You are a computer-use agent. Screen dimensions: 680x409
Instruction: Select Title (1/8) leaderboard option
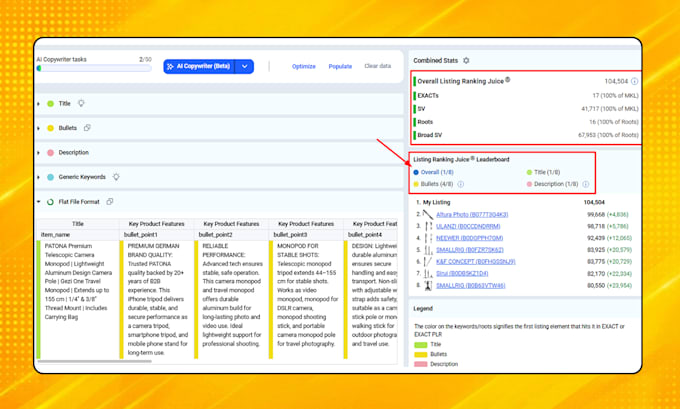click(x=543, y=172)
